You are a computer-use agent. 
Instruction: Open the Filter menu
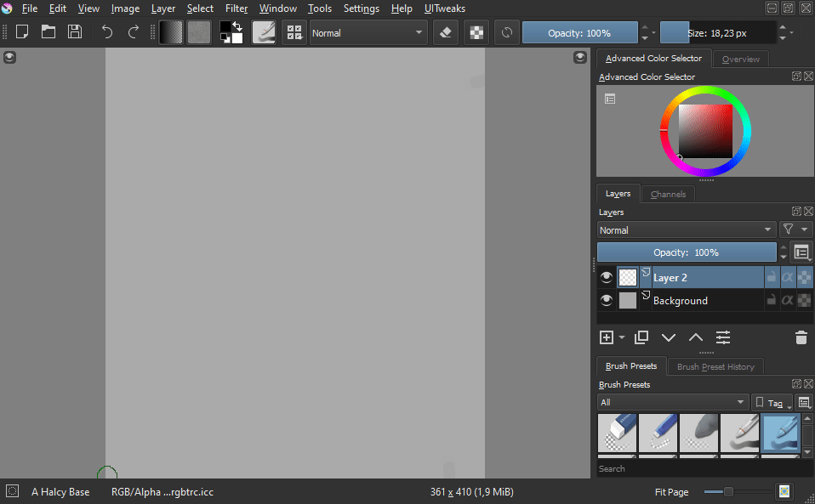tap(237, 8)
